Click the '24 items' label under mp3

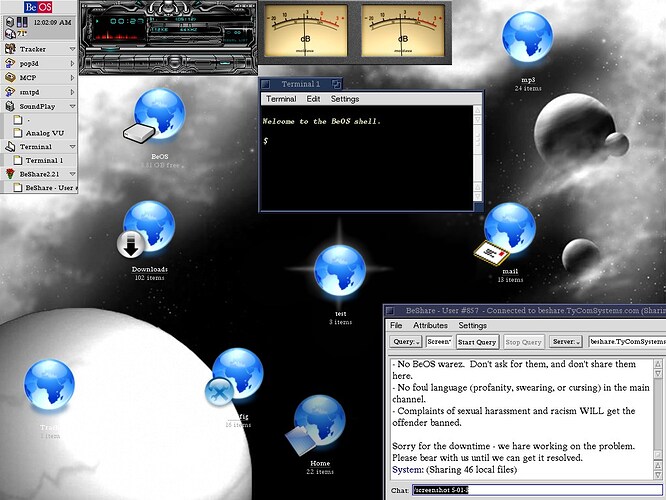[528, 88]
